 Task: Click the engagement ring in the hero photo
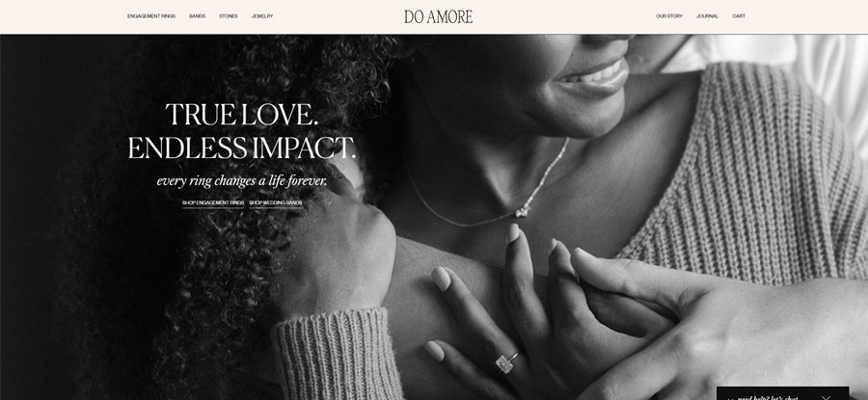tap(506, 362)
